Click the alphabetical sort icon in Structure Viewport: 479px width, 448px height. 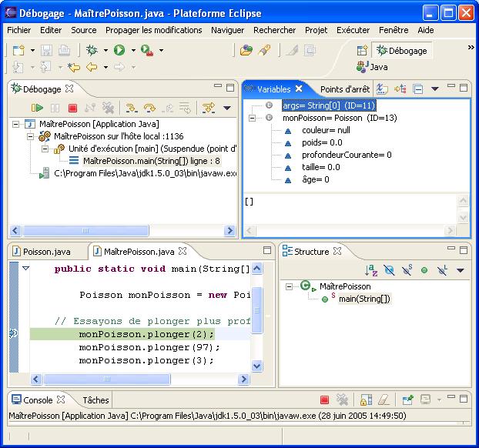[370, 270]
